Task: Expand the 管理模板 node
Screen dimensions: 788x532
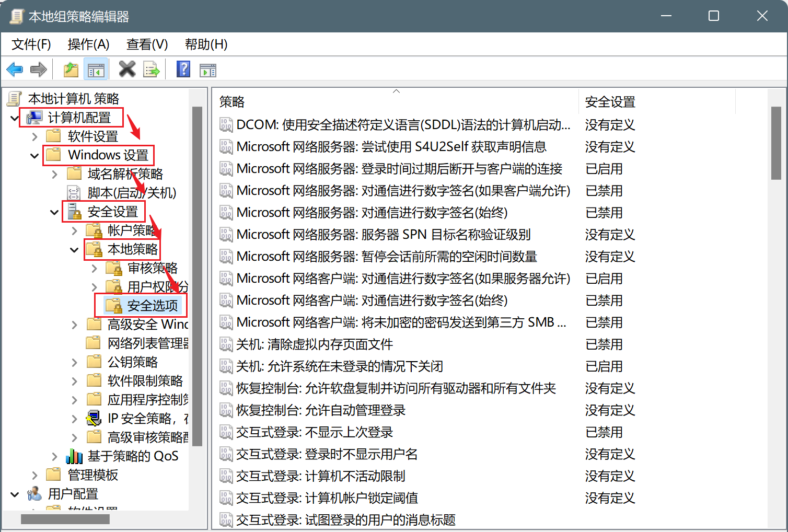Action: coord(34,476)
